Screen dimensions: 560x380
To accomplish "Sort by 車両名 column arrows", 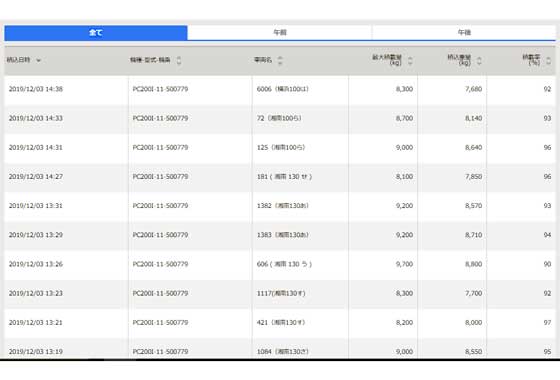I will [x=280, y=60].
